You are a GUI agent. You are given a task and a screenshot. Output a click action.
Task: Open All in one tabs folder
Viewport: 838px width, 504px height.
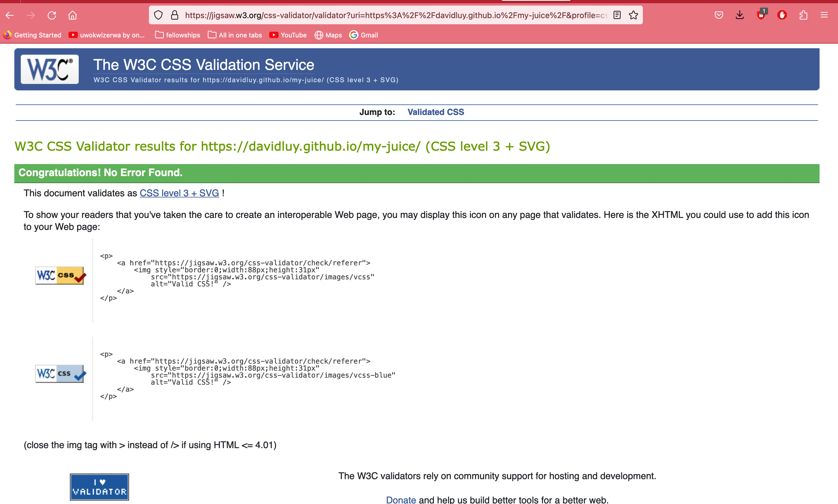point(235,35)
